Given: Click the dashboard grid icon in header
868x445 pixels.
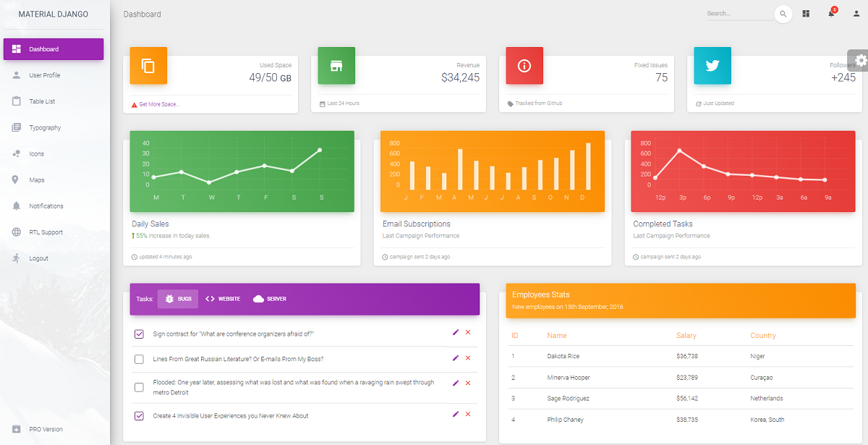Looking at the screenshot, I should 807,14.
